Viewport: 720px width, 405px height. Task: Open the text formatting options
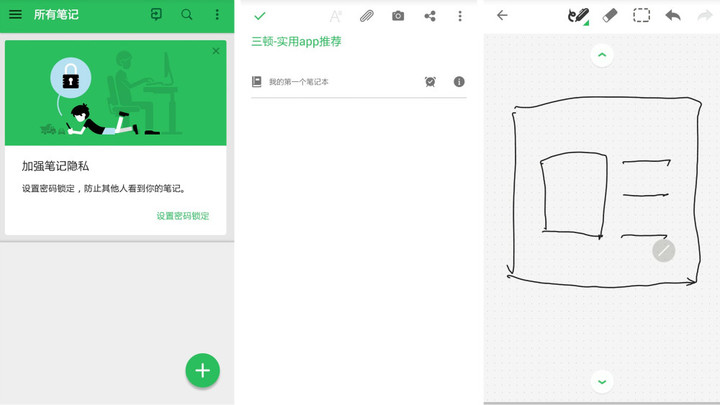click(336, 17)
